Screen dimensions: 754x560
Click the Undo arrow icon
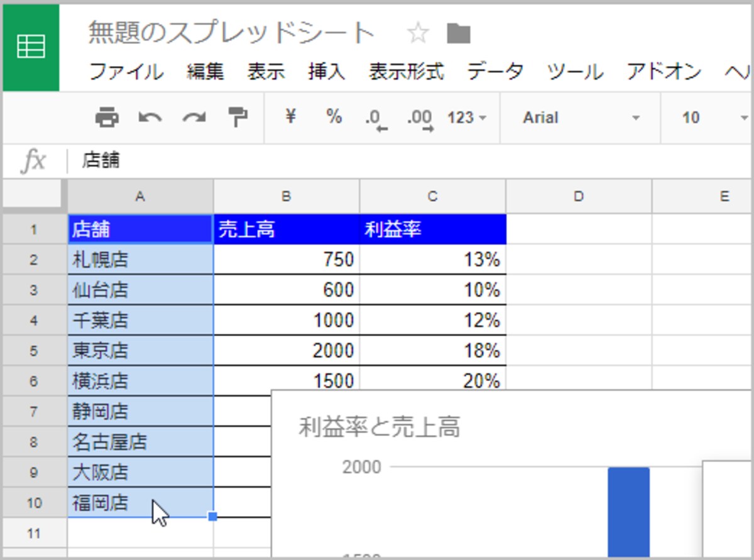pyautogui.click(x=150, y=118)
